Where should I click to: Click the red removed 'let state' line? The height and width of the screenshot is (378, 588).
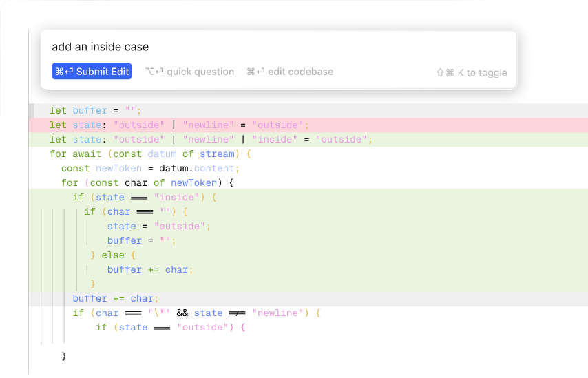click(179, 125)
